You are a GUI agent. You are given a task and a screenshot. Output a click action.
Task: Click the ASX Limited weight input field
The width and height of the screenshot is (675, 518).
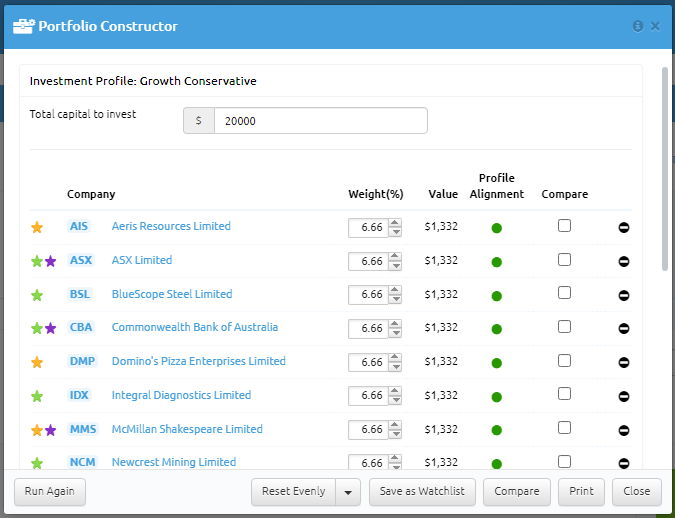point(368,261)
